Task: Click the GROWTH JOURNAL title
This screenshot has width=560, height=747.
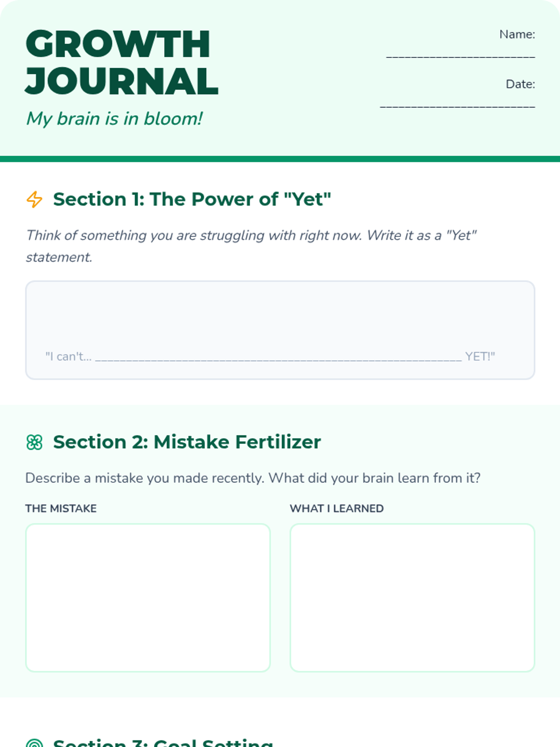Action: 121,62
